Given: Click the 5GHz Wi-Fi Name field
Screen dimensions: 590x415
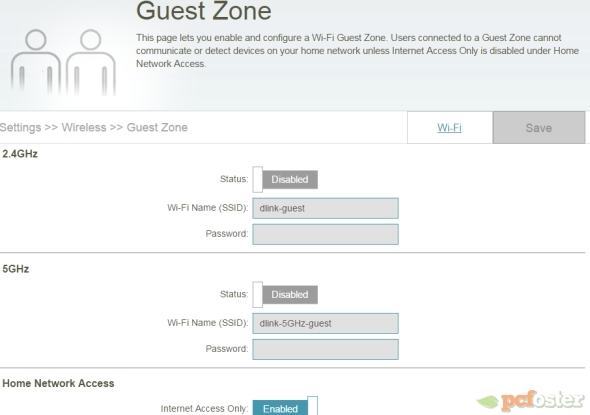Looking at the screenshot, I should tap(325, 324).
